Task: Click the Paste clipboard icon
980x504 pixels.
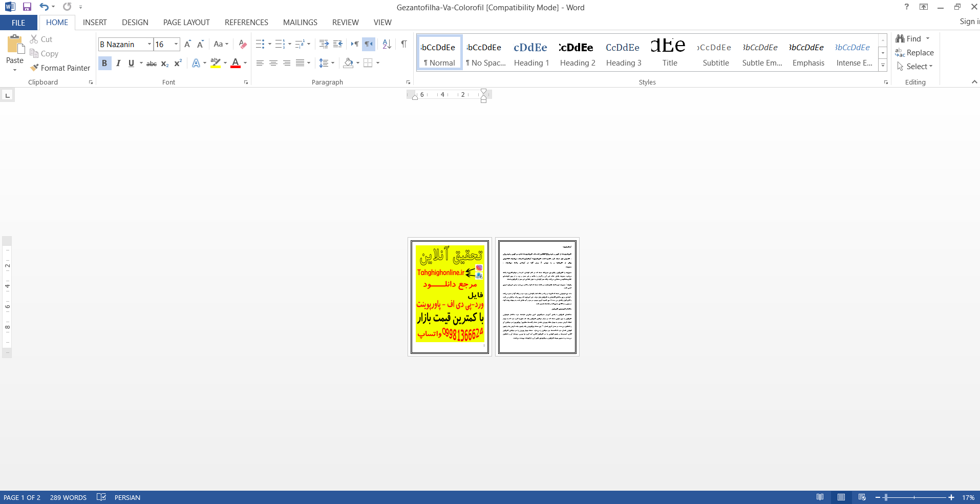Action: click(15, 45)
